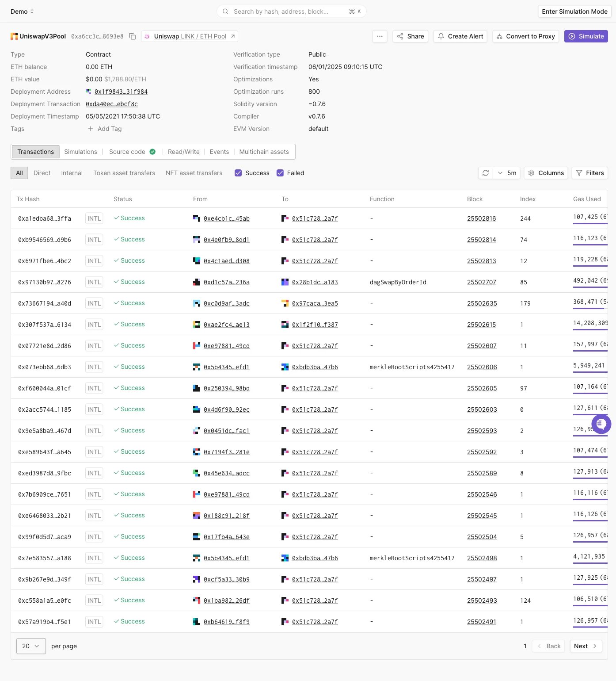
Task: Click the identicon for recipient 0x1f2f10…f387
Action: [285, 324]
